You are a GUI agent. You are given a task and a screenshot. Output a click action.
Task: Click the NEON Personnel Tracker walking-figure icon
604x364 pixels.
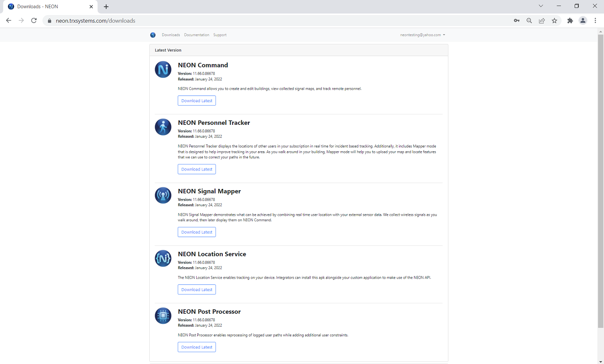(x=163, y=127)
